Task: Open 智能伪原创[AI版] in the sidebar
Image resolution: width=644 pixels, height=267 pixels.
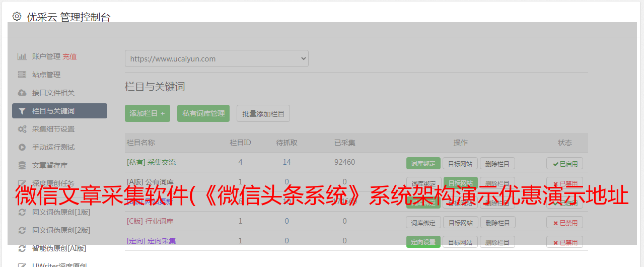Action: [x=59, y=248]
